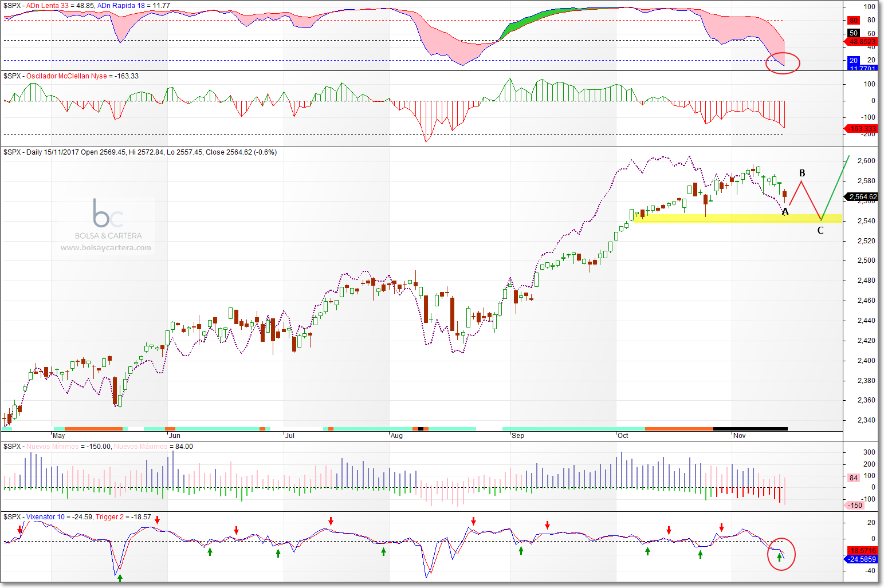Click the blue '11.7701' value tag
The image size is (884, 588).
[x=862, y=68]
